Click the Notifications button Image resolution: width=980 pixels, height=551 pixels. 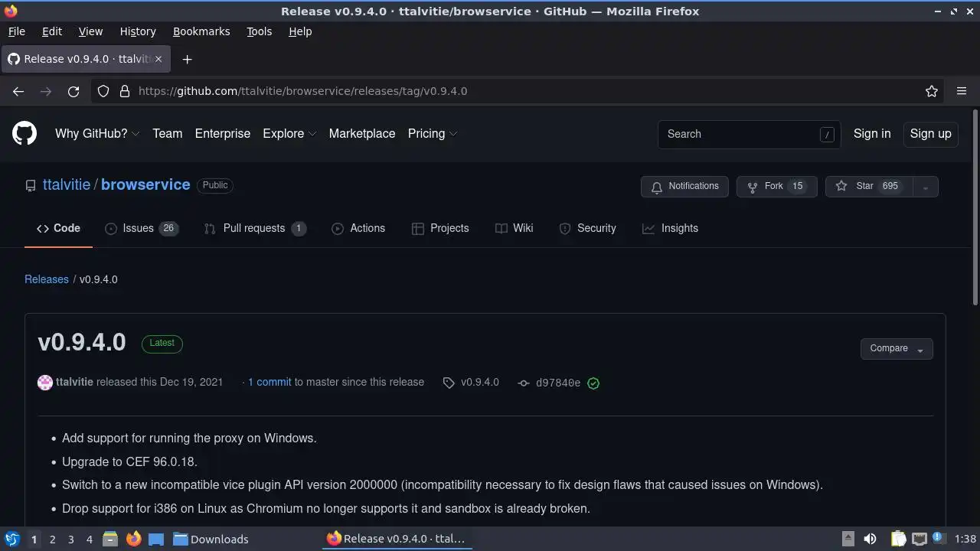pos(684,187)
